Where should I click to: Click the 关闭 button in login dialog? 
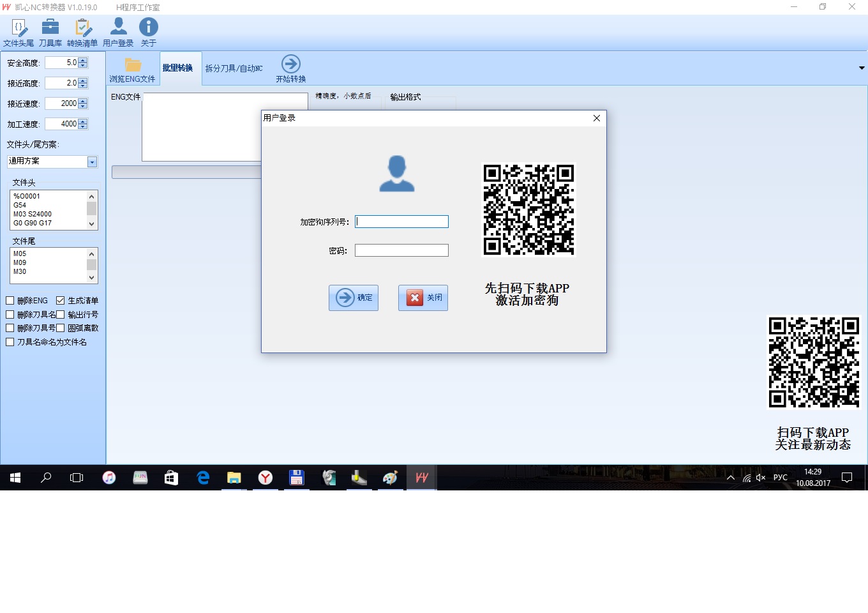click(423, 298)
